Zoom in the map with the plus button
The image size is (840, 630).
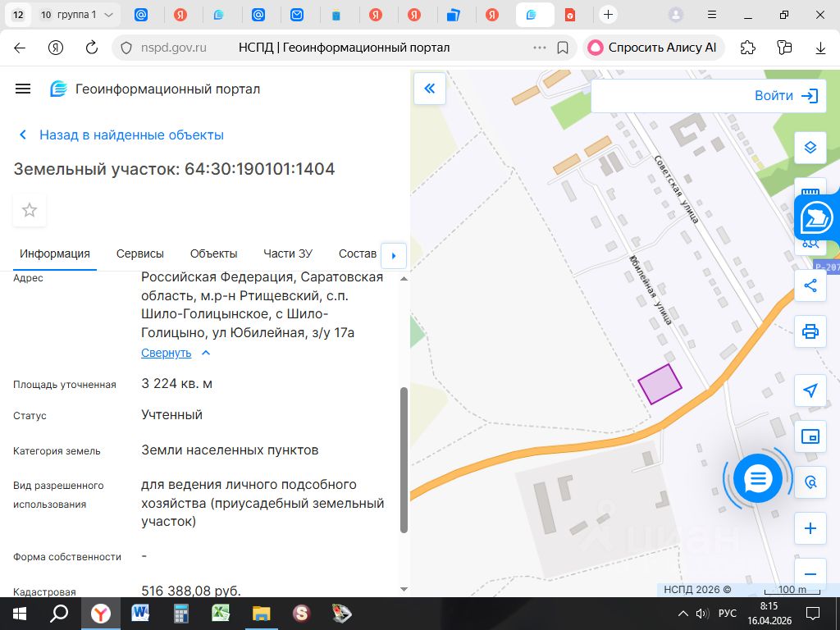[810, 529]
